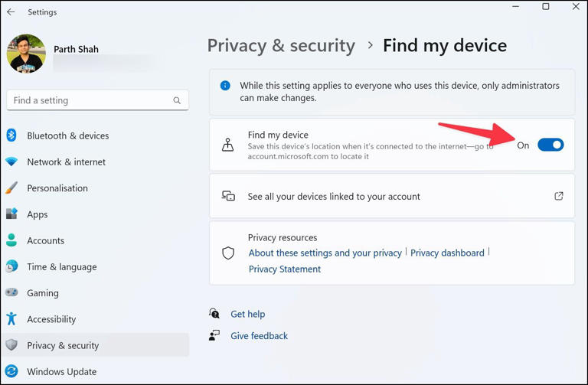Screen dimensions: 588x385
Task: Go to Accounts section
Action: [45, 240]
